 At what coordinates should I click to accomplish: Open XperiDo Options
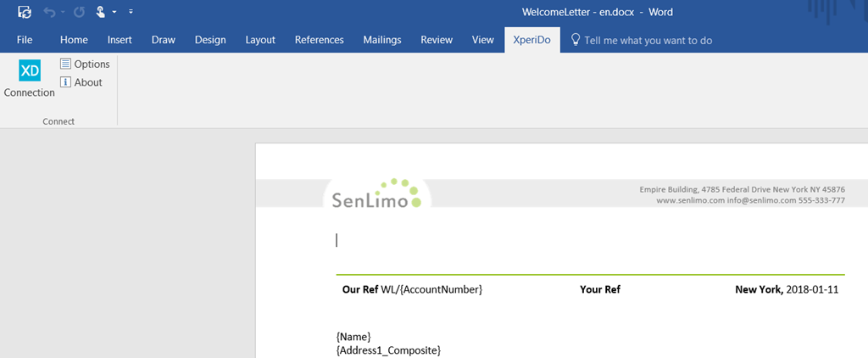pyautogui.click(x=85, y=64)
